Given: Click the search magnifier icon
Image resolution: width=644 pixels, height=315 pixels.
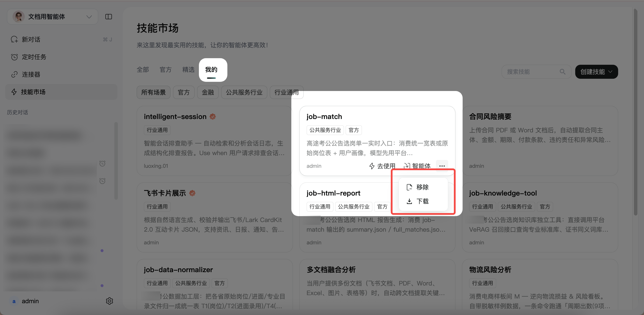Looking at the screenshot, I should [563, 72].
